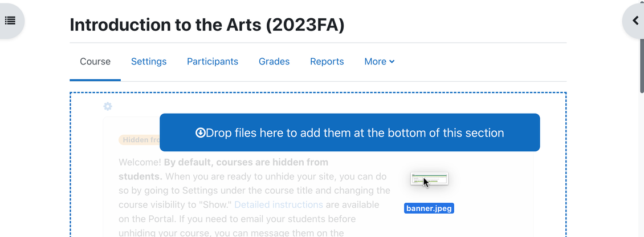
Task: Click the 'Hidden from' badge
Action: pyautogui.click(x=139, y=140)
